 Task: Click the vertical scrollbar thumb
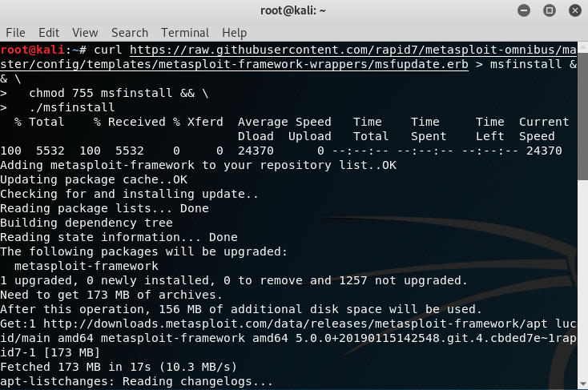click(x=583, y=116)
